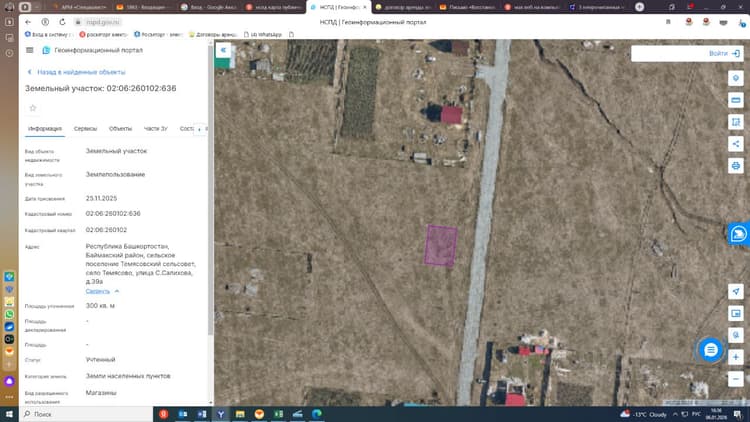750x422 pixels.
Task: Show more tabs using the tab arrow
Action: pos(199,129)
